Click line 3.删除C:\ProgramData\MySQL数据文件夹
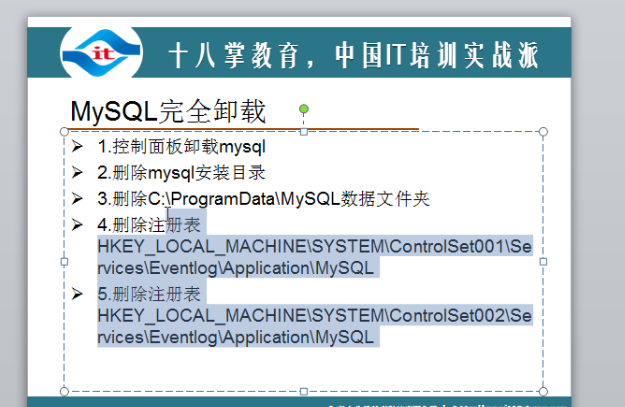Viewport: 625px width, 407px height. coord(263,199)
